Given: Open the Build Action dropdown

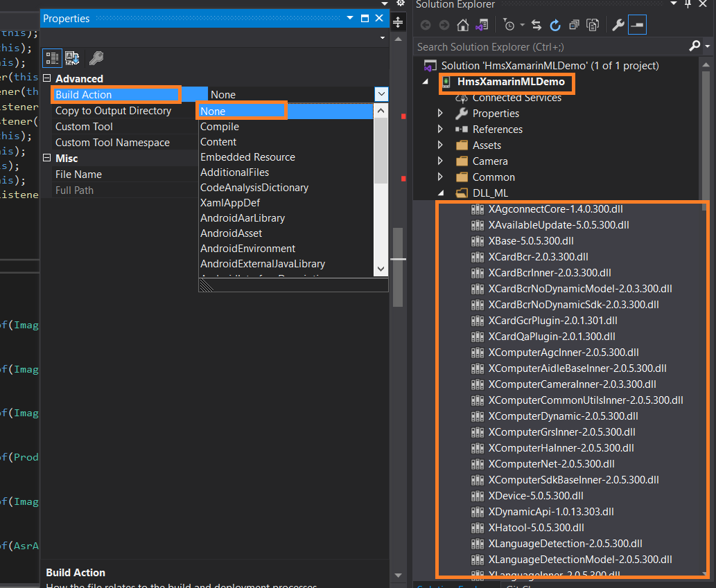Looking at the screenshot, I should [381, 94].
